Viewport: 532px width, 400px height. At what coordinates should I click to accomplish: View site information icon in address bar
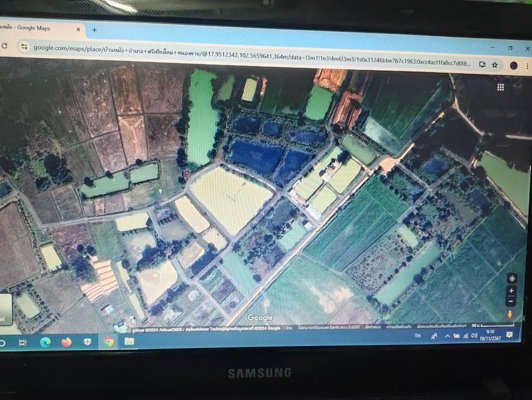24,47
